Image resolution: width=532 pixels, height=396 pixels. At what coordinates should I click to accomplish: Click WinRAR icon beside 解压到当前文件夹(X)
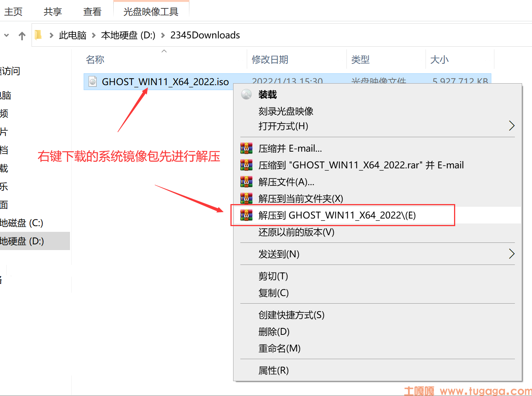246,198
